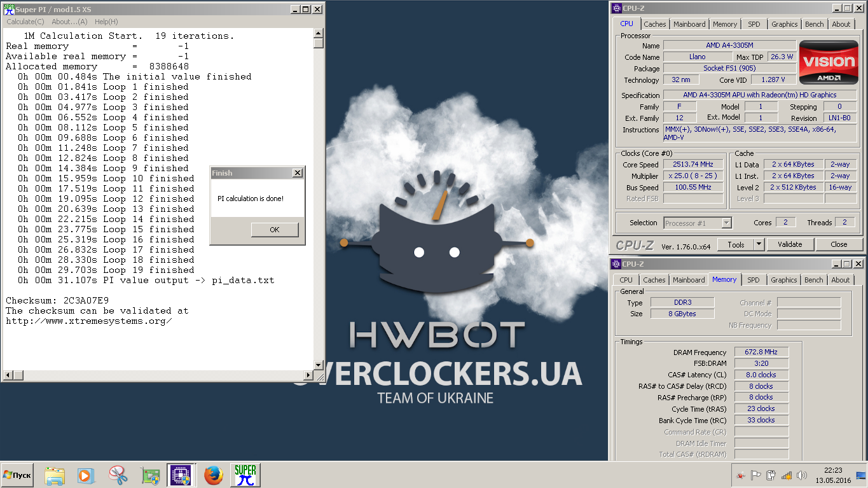Open the Snipping Tool scissors icon

(x=118, y=475)
